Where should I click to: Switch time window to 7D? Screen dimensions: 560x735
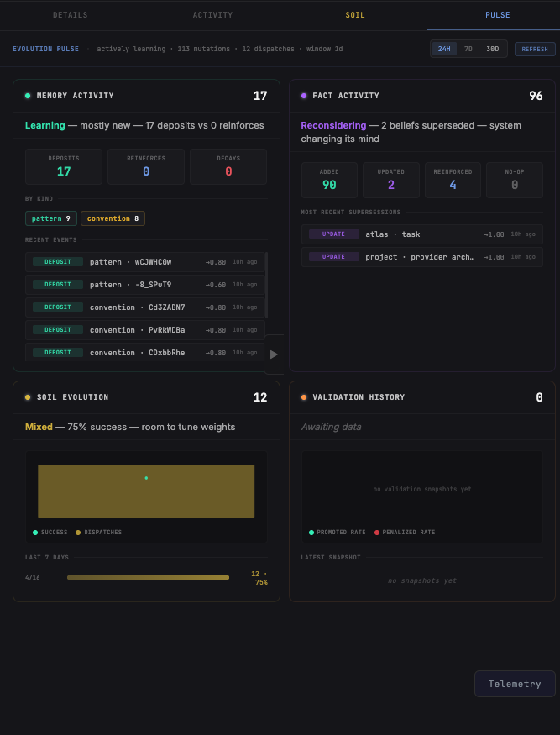(468, 49)
